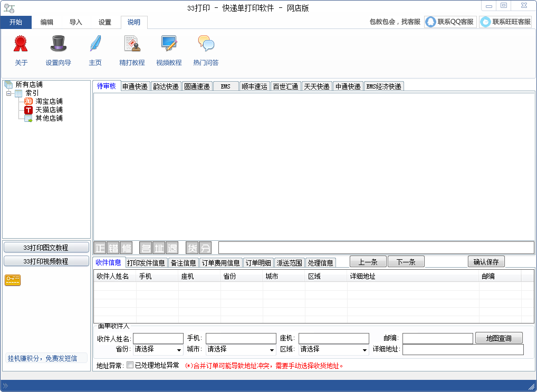Open the 关于 (About) ribbon icon
The width and height of the screenshot is (537, 392).
coord(20,50)
